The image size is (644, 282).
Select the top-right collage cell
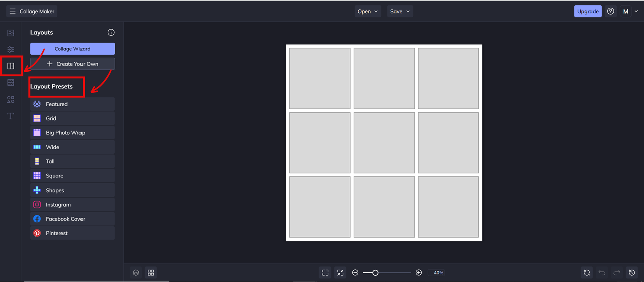pos(448,78)
